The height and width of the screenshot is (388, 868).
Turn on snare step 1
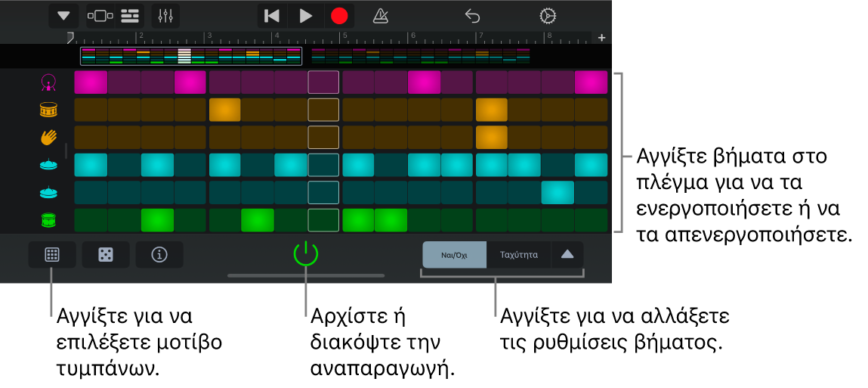pyautogui.click(x=90, y=110)
